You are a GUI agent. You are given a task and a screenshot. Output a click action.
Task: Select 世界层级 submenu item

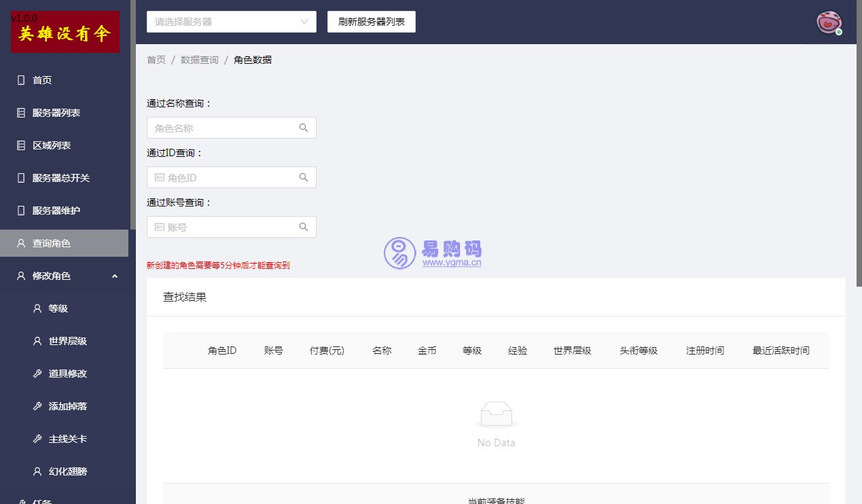pos(68,341)
